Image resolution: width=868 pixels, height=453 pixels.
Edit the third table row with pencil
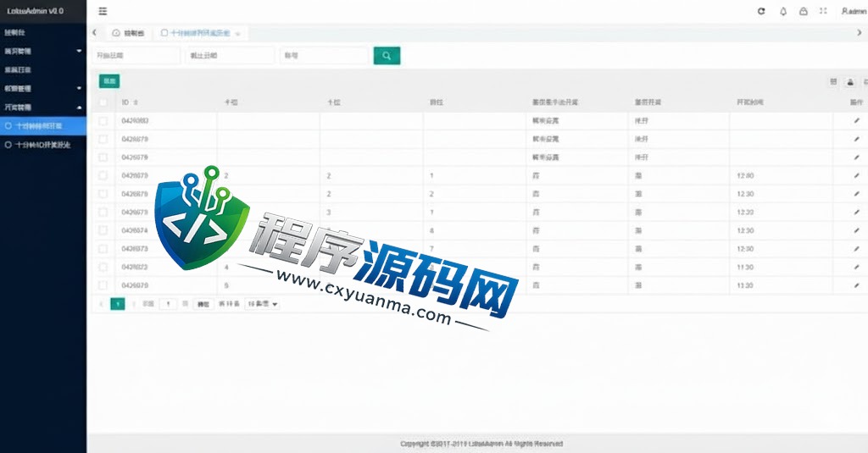coord(856,157)
